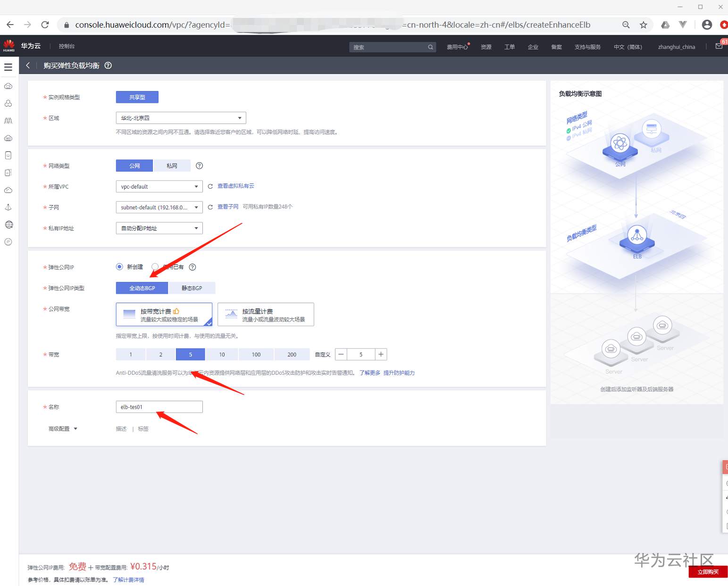Open the 企业 menu

(x=533, y=47)
